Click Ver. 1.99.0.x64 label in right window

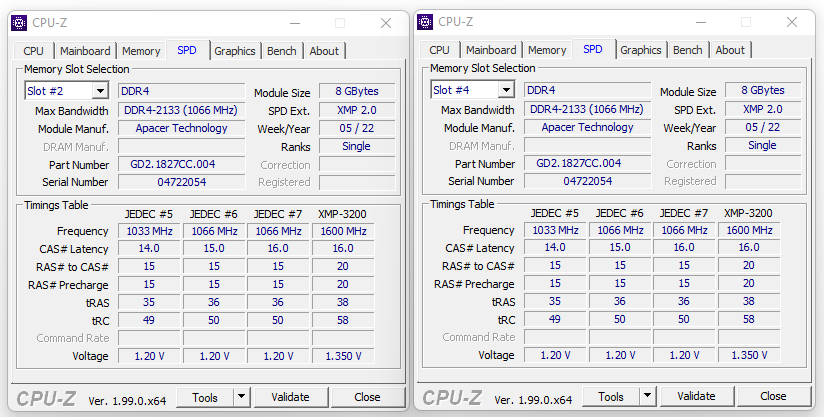(x=533, y=400)
